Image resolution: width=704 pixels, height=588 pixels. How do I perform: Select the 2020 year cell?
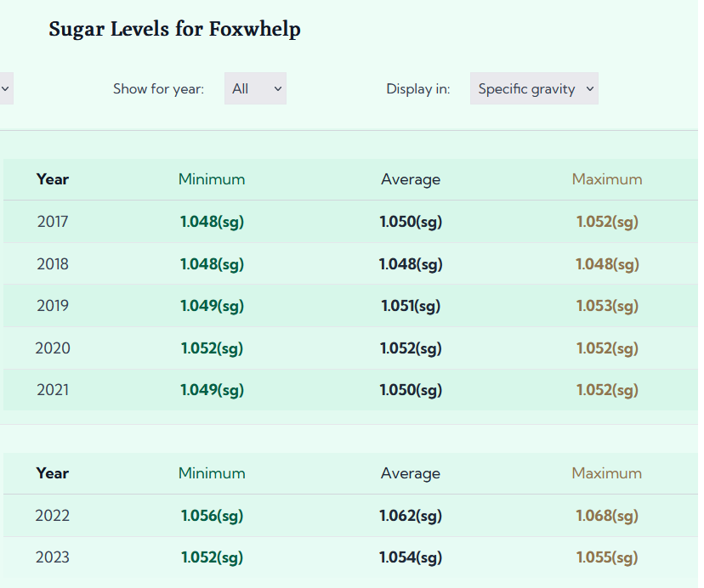(x=53, y=348)
